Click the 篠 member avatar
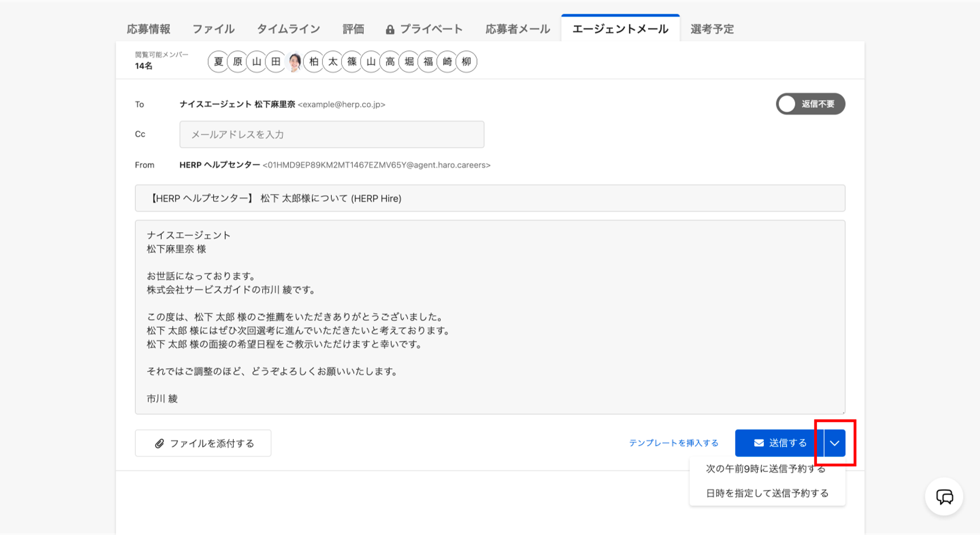980x535 pixels. click(x=352, y=62)
